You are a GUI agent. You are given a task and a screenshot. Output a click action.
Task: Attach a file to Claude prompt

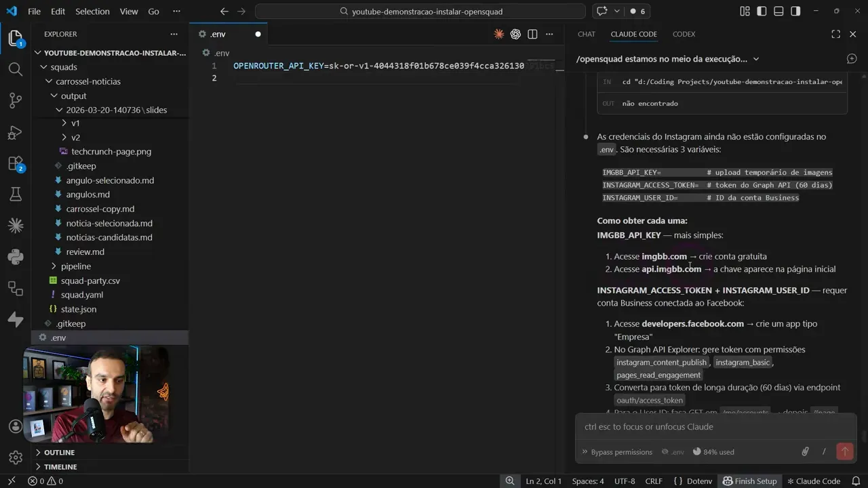[805, 451]
